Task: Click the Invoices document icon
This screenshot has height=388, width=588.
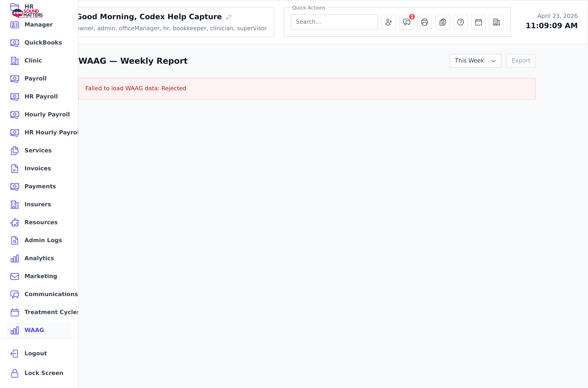Action: coord(14,168)
